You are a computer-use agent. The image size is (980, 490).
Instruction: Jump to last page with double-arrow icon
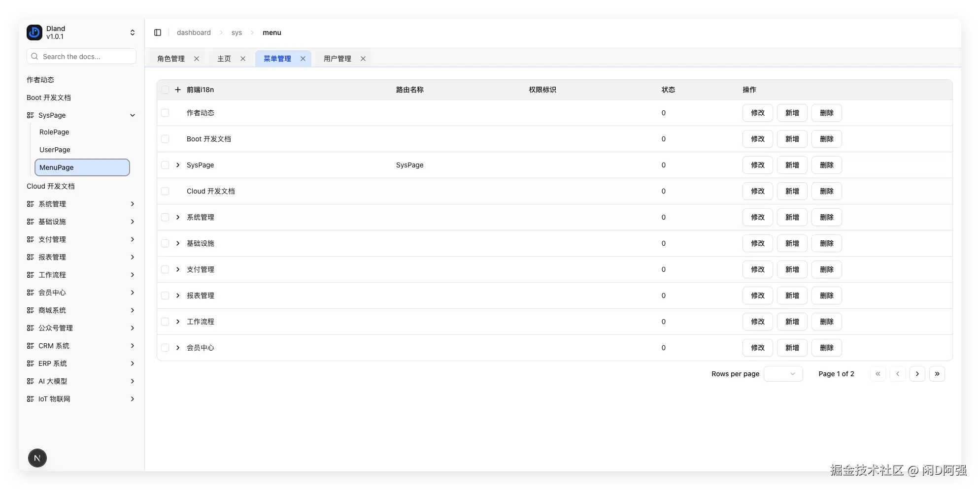click(x=937, y=374)
